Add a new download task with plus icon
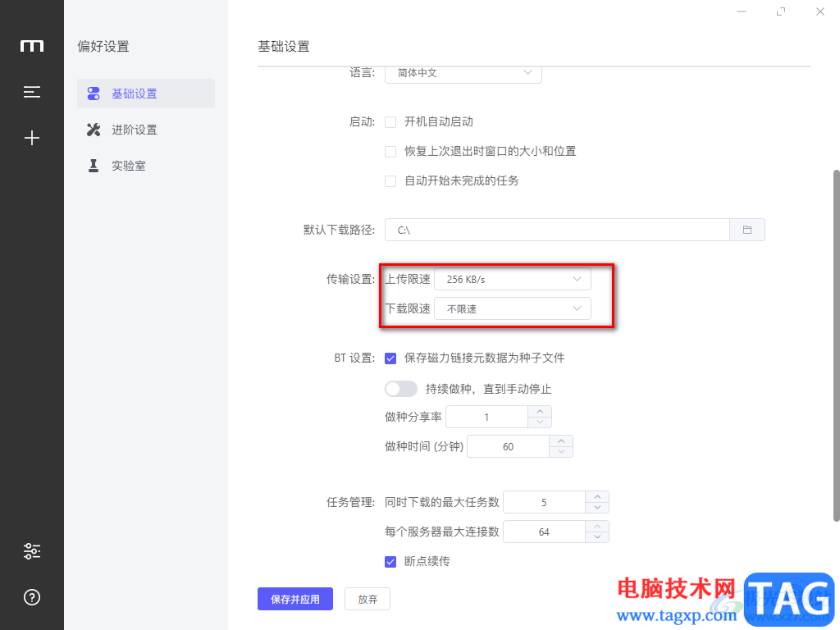This screenshot has height=630, width=840. point(32,138)
